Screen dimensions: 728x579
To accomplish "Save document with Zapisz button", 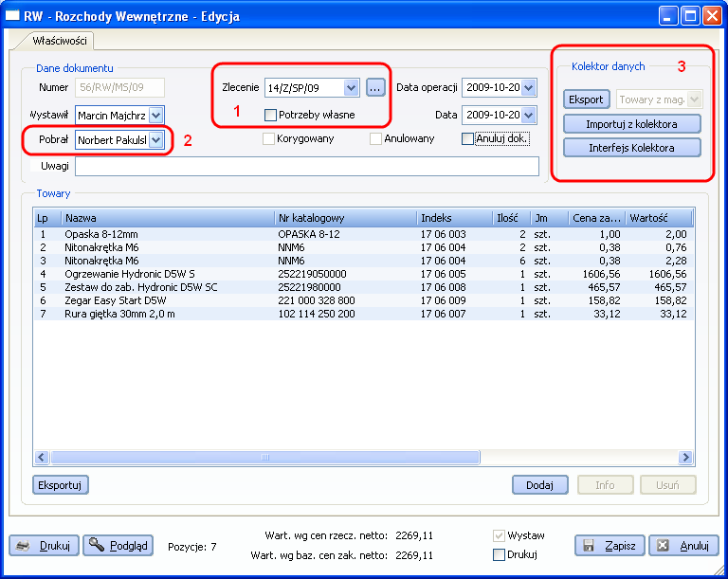I will [610, 546].
